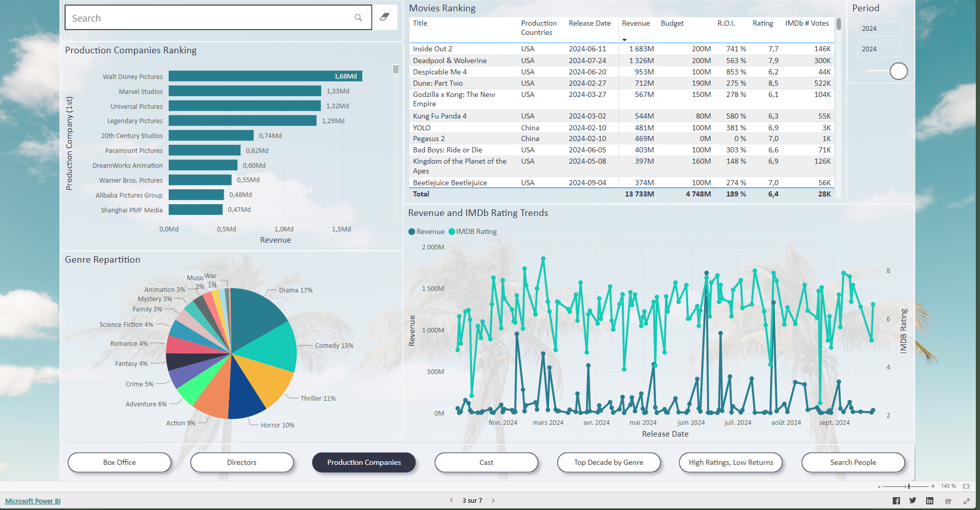Sort table by R.O.I. header

coord(726,23)
